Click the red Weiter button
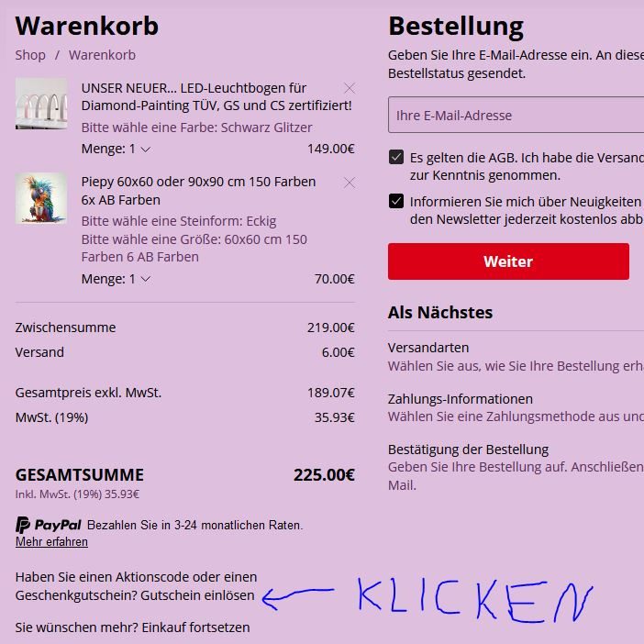Screen dimensions: 644x644 point(508,261)
